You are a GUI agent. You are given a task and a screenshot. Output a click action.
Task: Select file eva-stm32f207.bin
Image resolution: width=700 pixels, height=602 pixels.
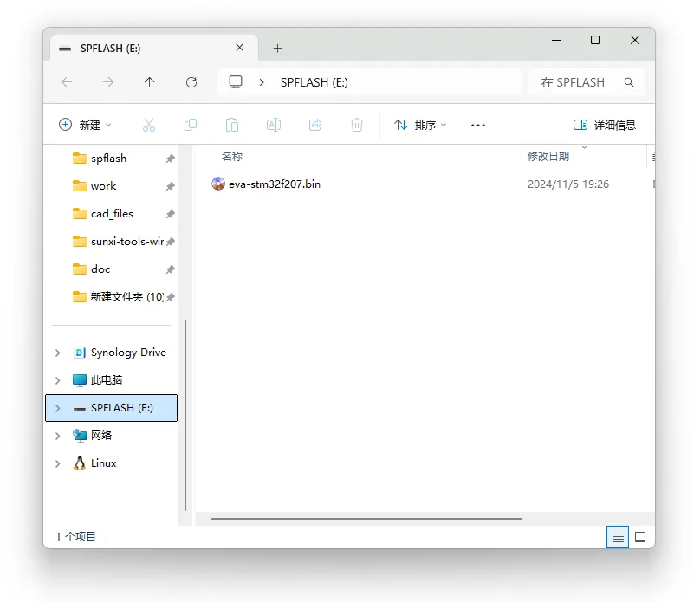tap(275, 184)
